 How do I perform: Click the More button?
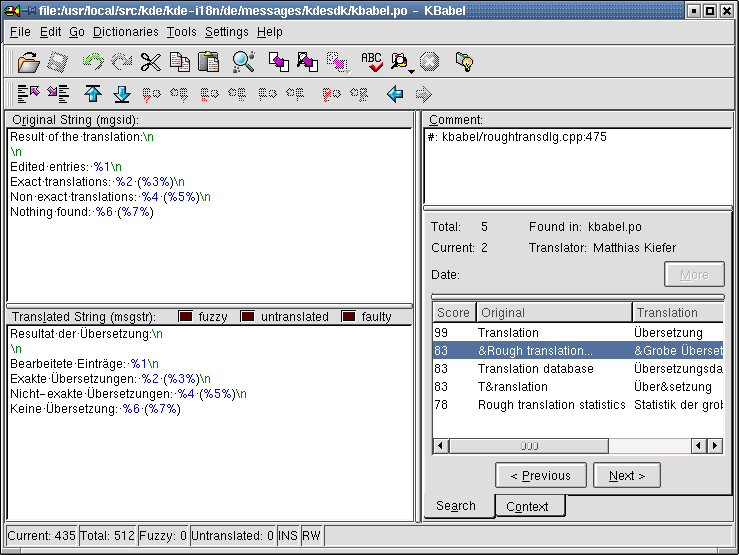pyautogui.click(x=694, y=275)
